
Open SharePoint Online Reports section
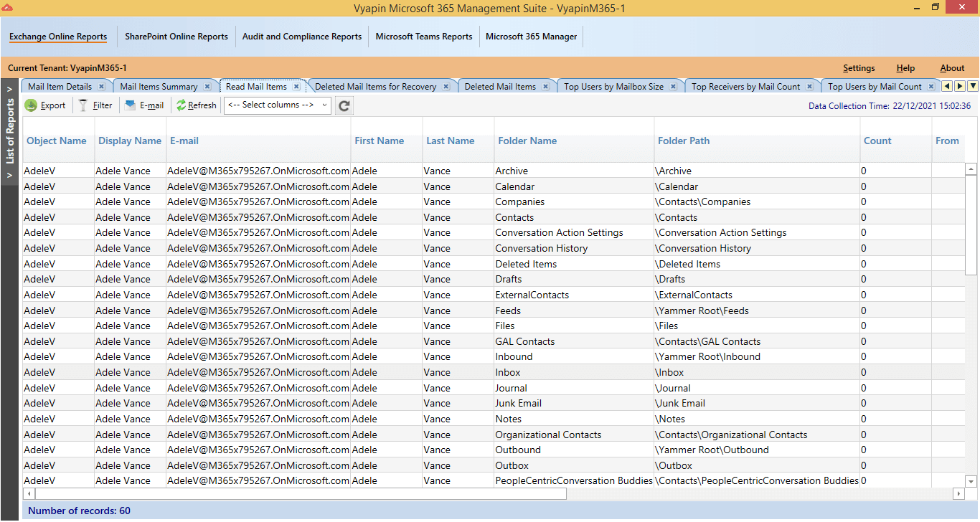pyautogui.click(x=176, y=37)
